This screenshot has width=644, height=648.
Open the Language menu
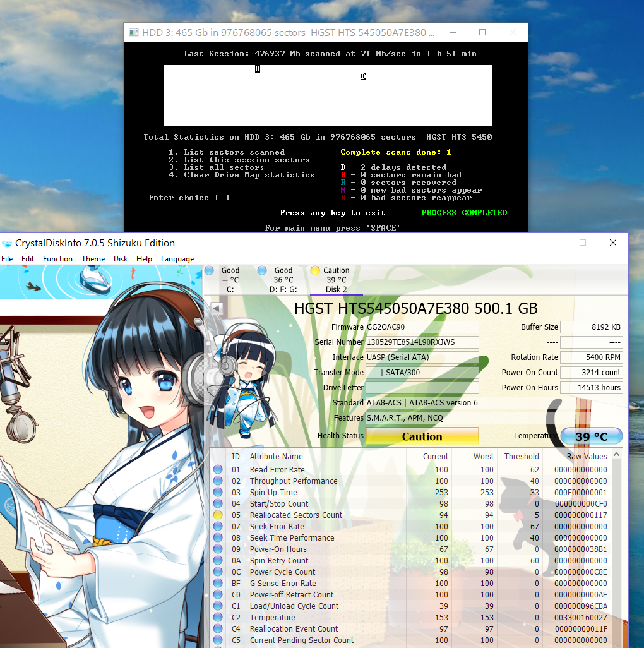pyautogui.click(x=177, y=259)
